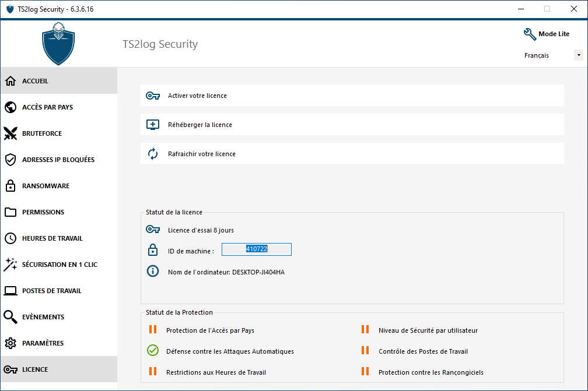This screenshot has height=391, width=588.
Task: Click the folder icon for Permissions
Action: pyautogui.click(x=10, y=212)
